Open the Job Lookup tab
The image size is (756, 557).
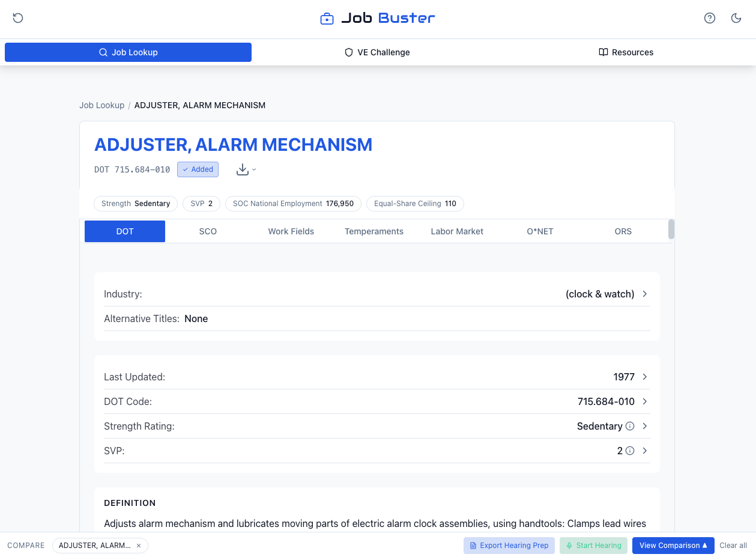128,52
